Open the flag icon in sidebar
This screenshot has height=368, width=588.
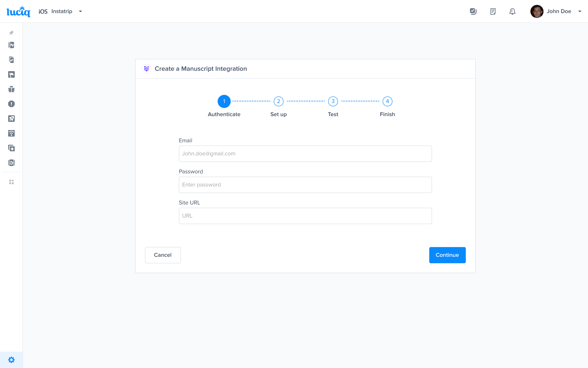[11, 74]
